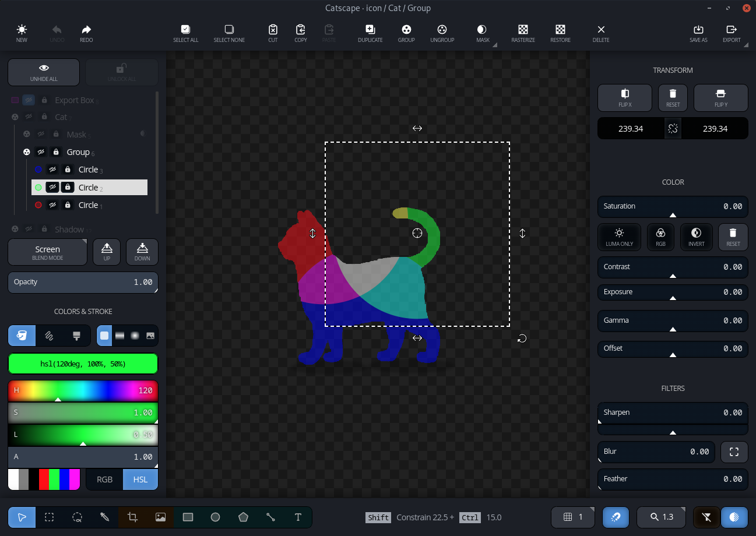
Task: Toggle visibility of the Group layer
Action: (x=41, y=152)
